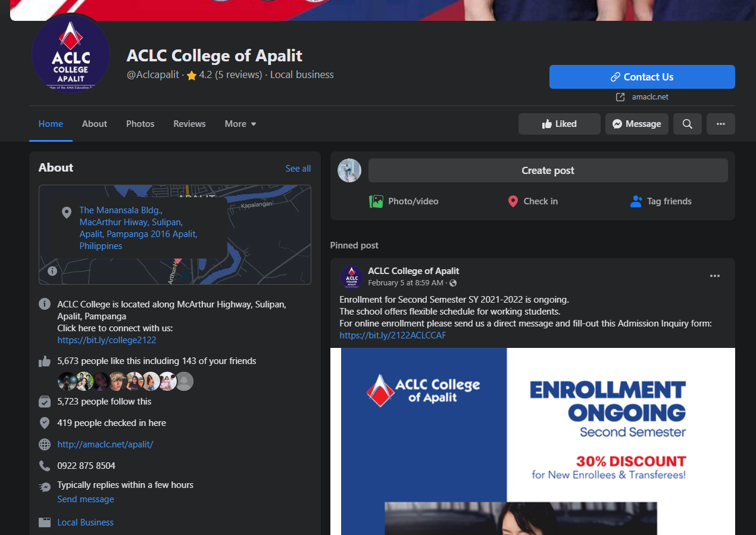The height and width of the screenshot is (535, 756).
Task: Open the three-dots page options menu
Action: click(x=720, y=124)
